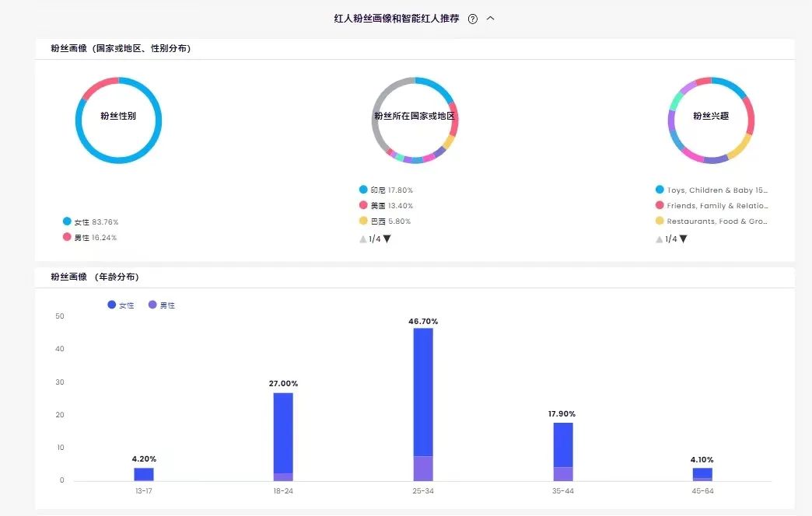Screen dimensions: 812x516
Task: Toggle 男性 series in age chart legend
Action: click(x=162, y=305)
